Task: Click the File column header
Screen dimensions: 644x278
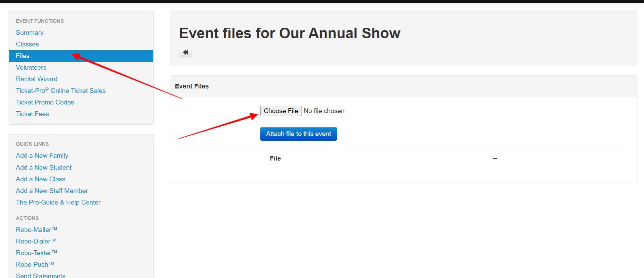Action: (x=275, y=158)
